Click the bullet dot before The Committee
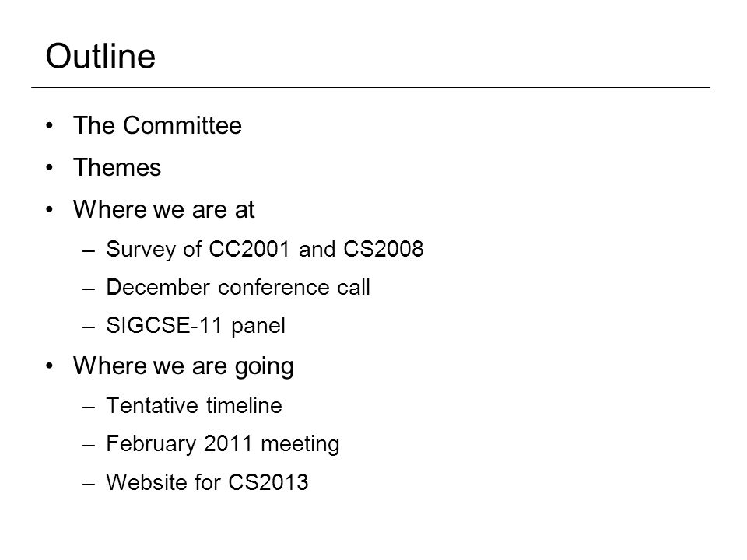747x560 pixels. click(x=50, y=126)
